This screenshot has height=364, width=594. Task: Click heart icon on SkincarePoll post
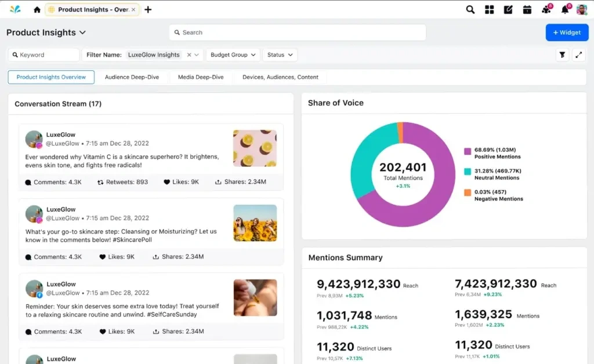pyautogui.click(x=102, y=257)
